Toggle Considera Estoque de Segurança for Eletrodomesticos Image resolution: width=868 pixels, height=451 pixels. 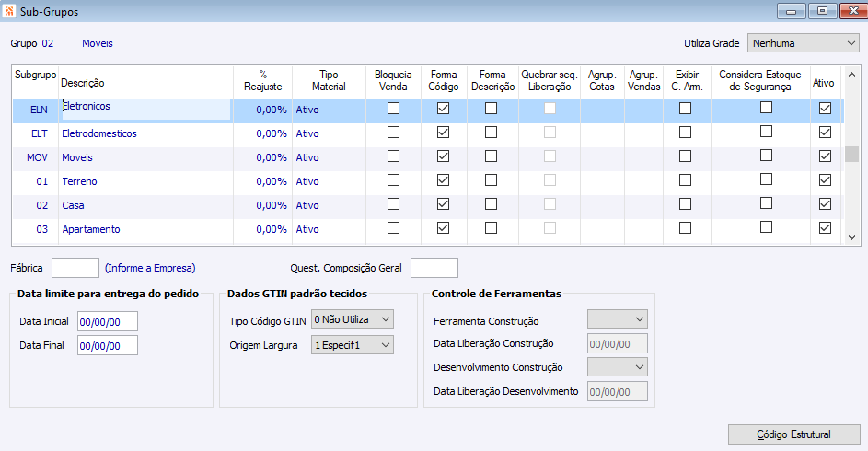coord(766,131)
